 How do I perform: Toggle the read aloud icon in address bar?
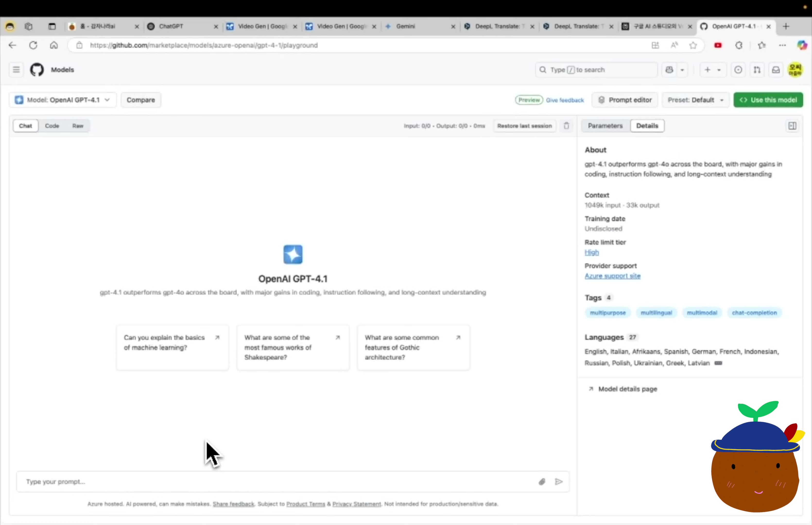pos(674,45)
